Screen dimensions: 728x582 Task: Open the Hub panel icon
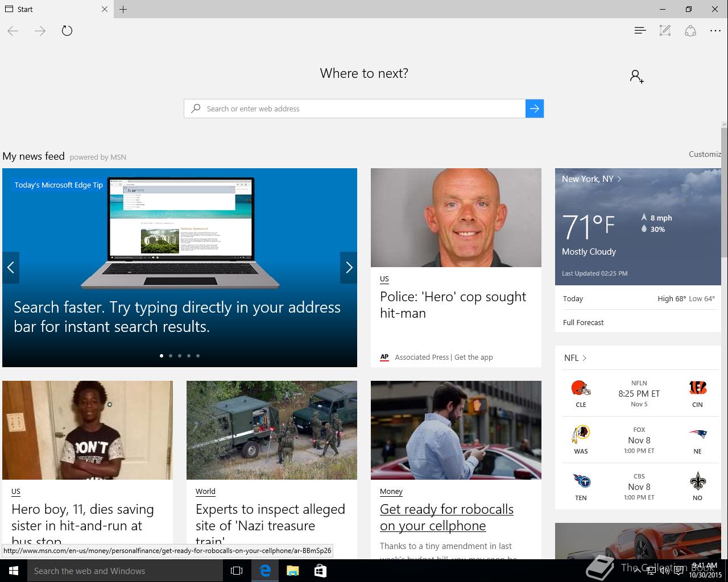pyautogui.click(x=640, y=31)
